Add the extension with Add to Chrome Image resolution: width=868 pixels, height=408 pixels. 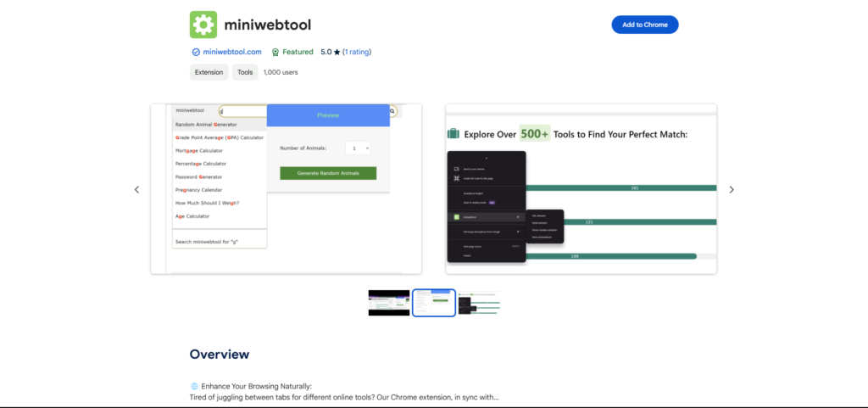(645, 25)
